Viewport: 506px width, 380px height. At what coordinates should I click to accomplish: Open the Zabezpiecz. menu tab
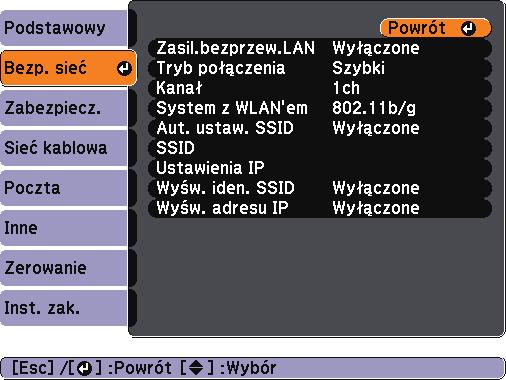tap(64, 108)
